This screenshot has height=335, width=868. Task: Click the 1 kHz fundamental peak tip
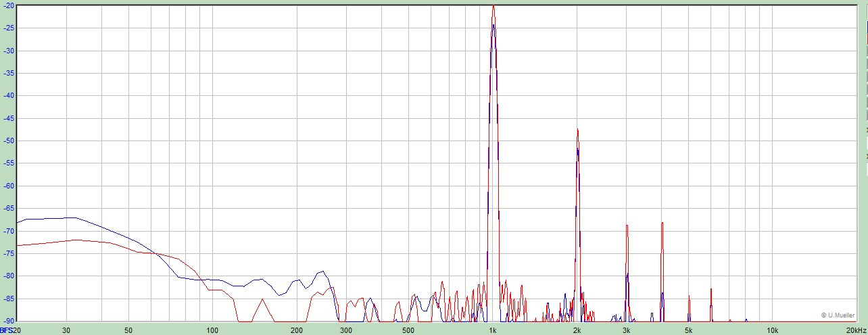[493, 6]
